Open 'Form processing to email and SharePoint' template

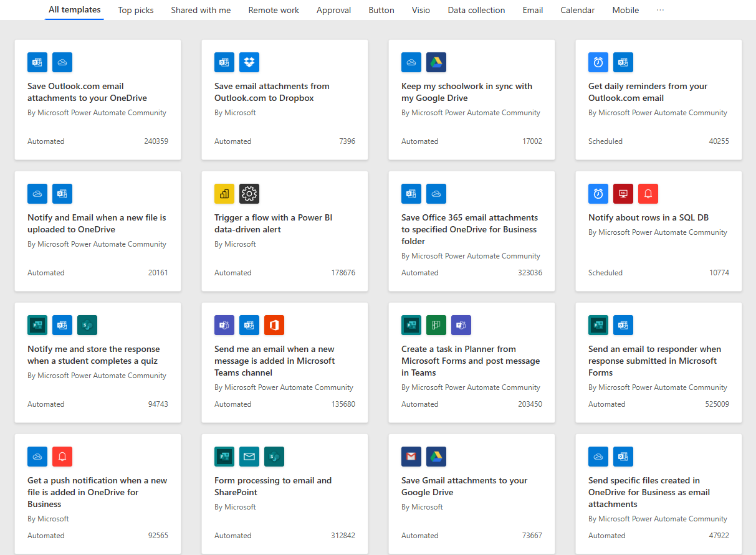pyautogui.click(x=273, y=486)
